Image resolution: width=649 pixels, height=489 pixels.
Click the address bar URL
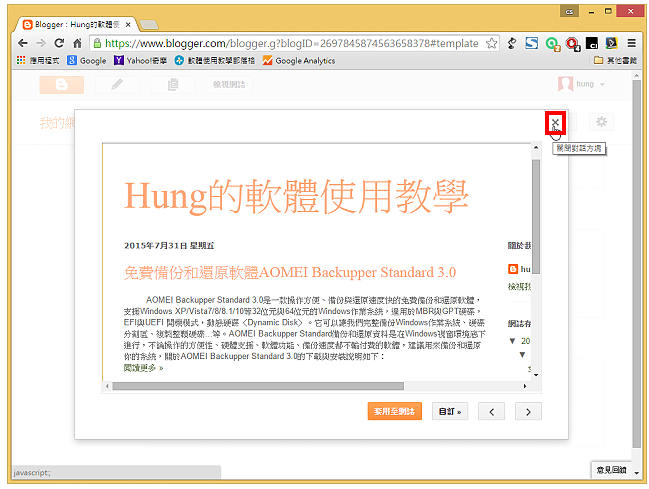[x=291, y=43]
